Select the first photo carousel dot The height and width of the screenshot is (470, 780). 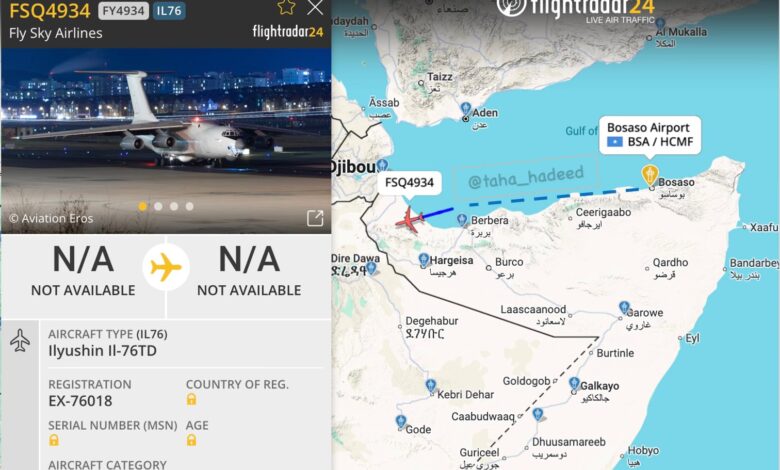point(143,206)
